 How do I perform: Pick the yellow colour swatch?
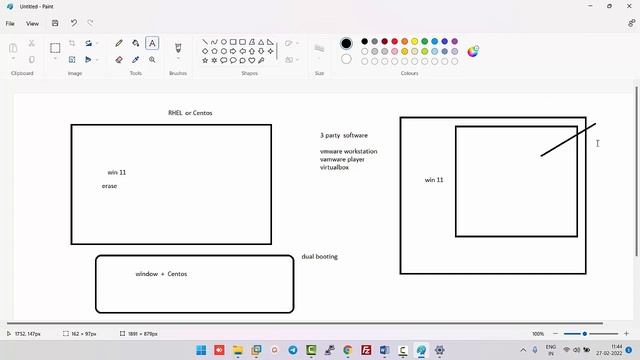(415, 41)
